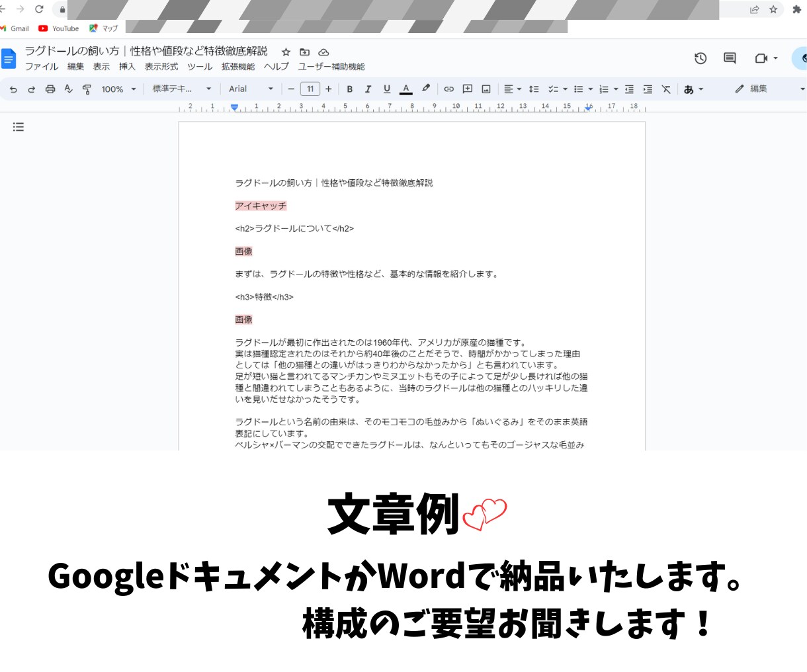
Task: Open the ツール menu
Action: (x=200, y=67)
